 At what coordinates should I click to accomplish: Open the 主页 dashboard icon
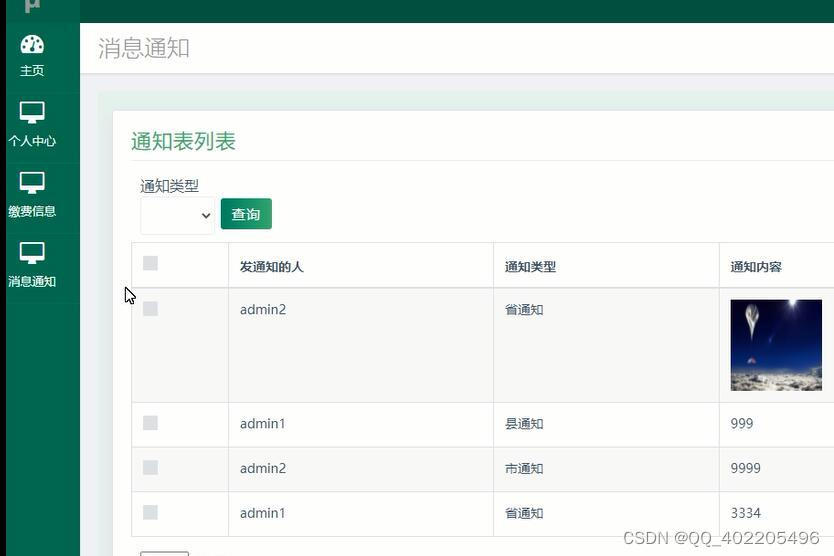pos(32,45)
